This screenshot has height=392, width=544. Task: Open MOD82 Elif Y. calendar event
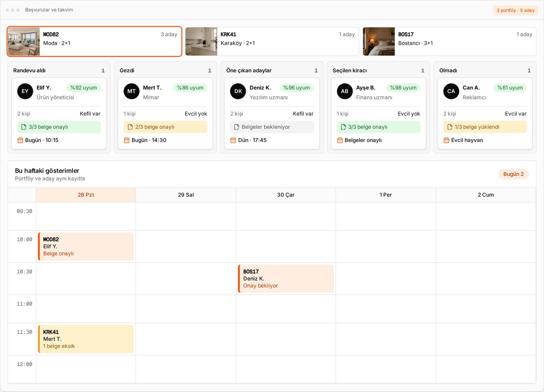(x=86, y=247)
